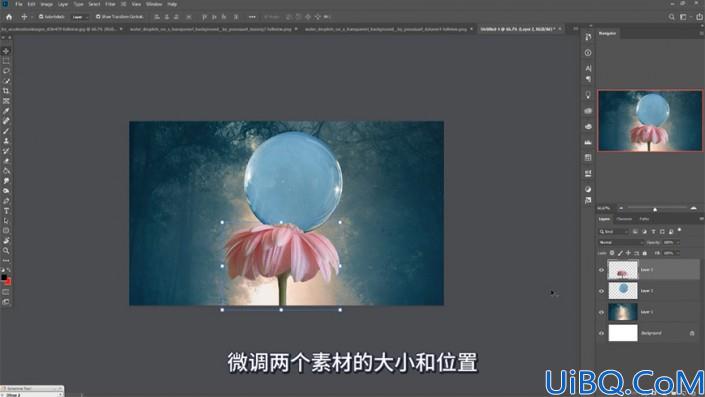Open the Edit Toolbar three-dots button

click(x=6, y=261)
